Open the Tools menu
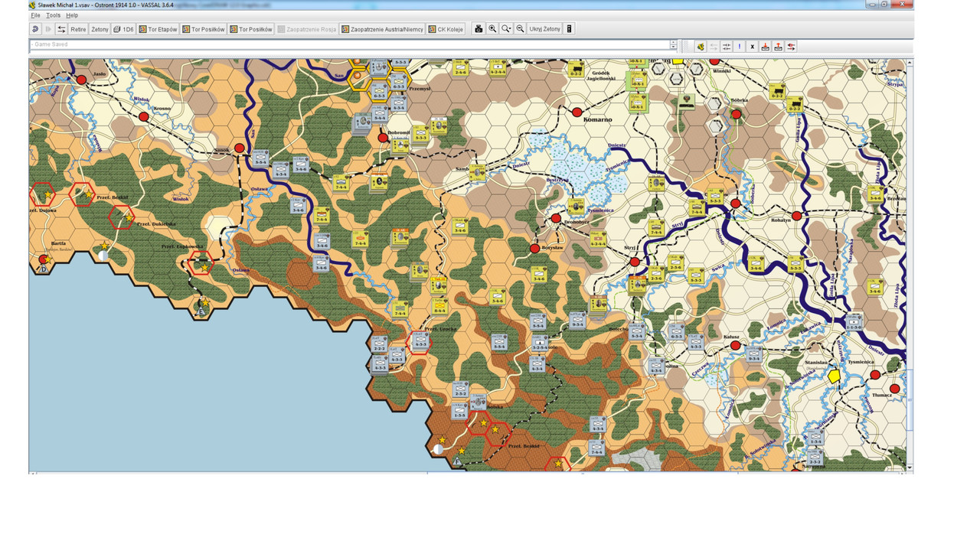 click(53, 15)
